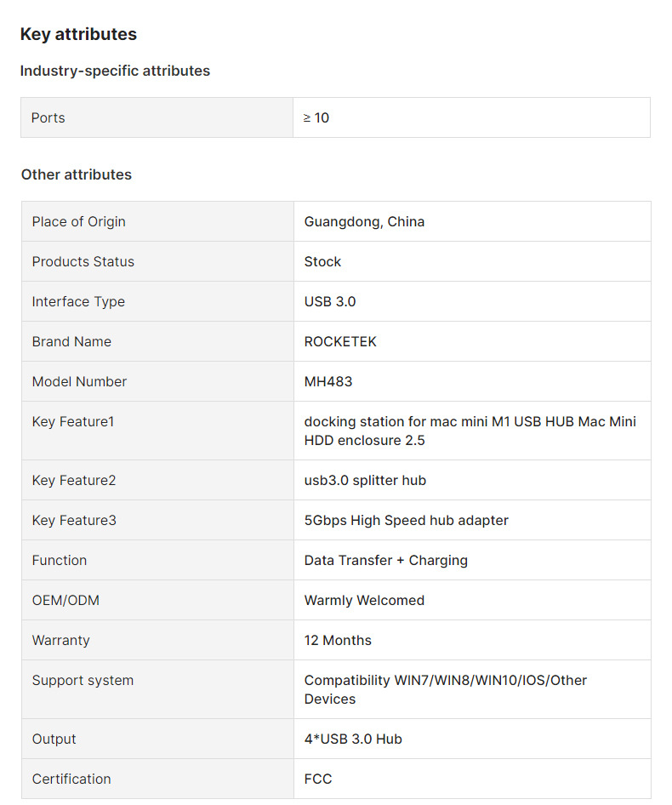Click the 5Gbps High Speed hub adapter text

[406, 520]
